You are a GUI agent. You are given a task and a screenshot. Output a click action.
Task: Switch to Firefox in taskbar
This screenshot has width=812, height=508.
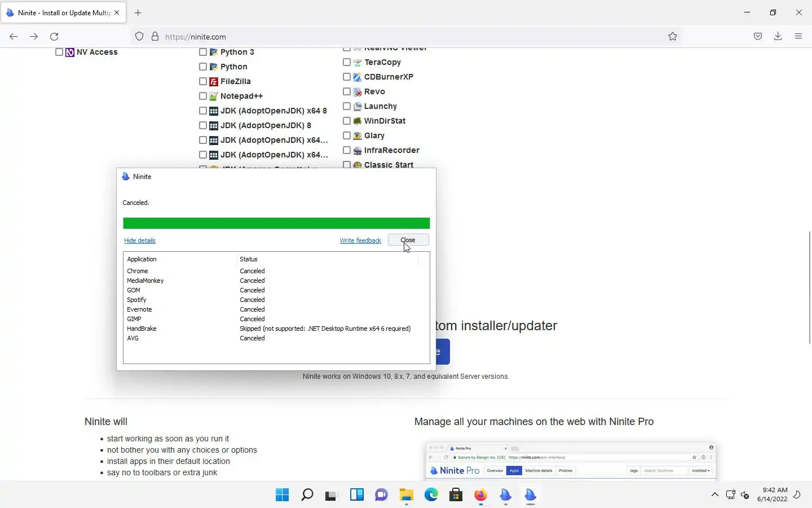(480, 495)
